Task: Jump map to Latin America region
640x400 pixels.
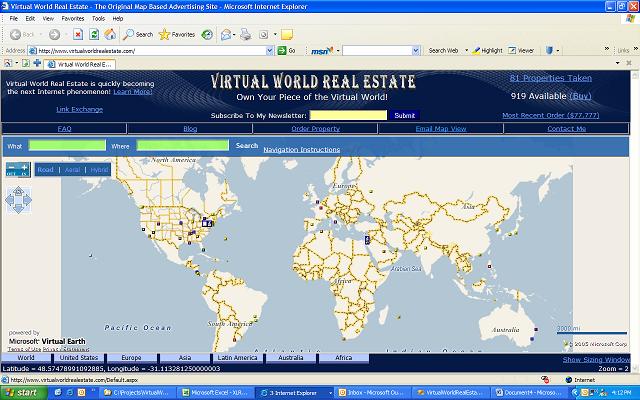Action: tap(238, 358)
